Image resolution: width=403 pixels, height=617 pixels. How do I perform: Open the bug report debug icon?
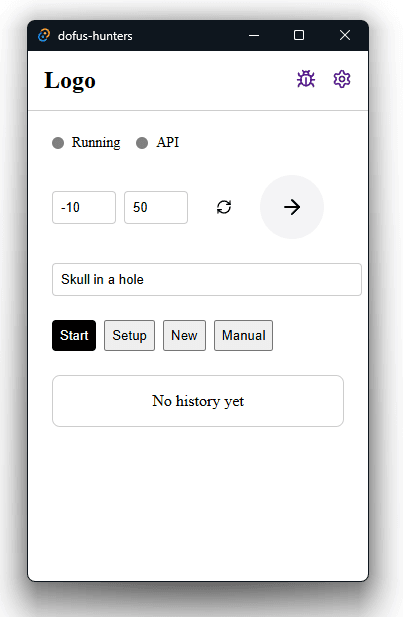coord(306,79)
